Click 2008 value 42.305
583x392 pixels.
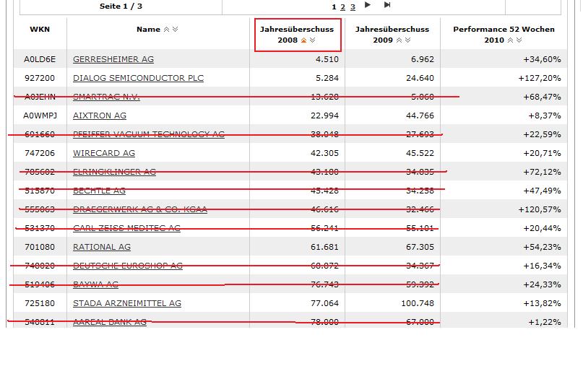click(325, 153)
